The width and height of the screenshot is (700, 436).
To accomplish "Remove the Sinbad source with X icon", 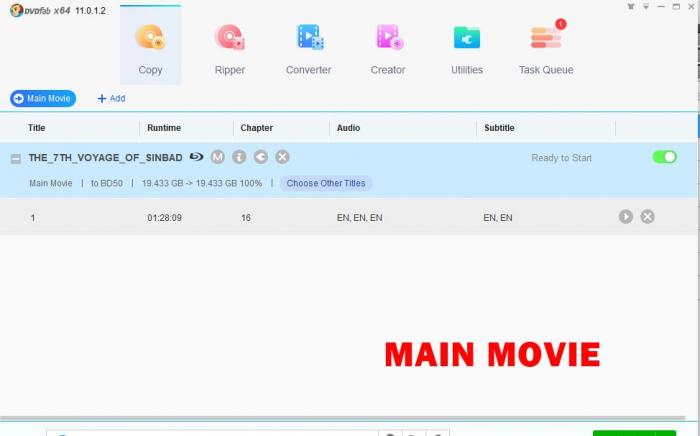I will pos(282,157).
